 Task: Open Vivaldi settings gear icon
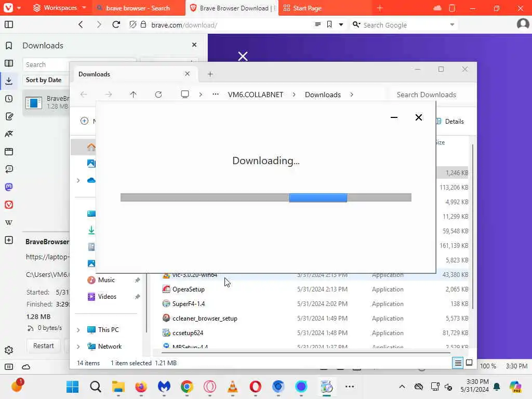9,350
